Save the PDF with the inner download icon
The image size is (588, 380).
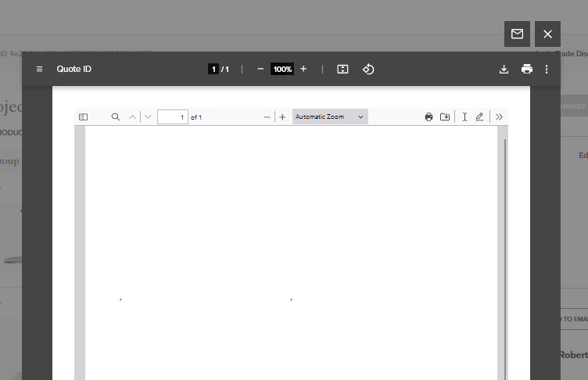coord(445,117)
